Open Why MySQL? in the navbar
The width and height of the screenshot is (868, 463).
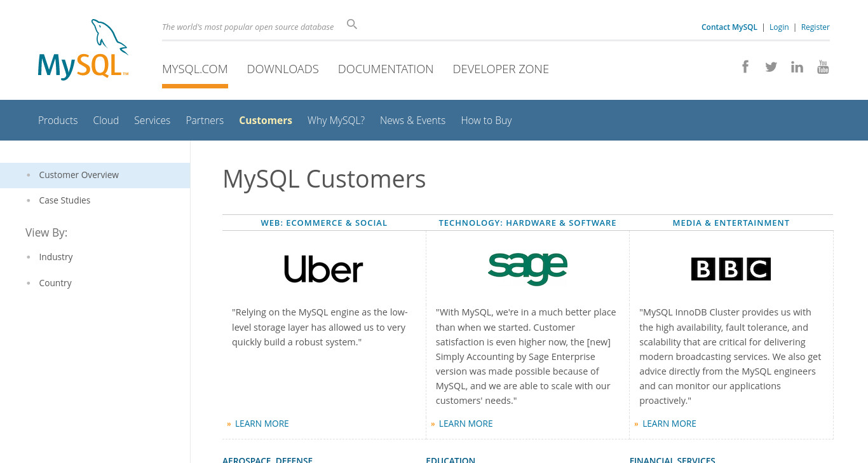336,120
